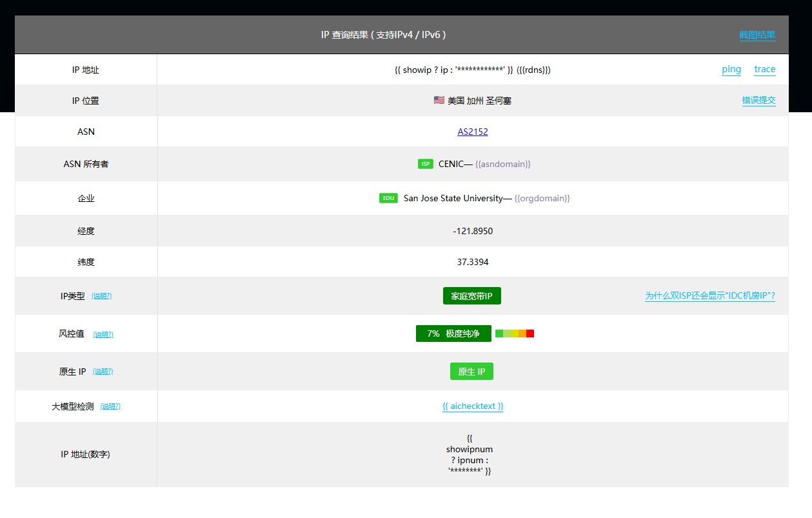Image resolution: width=812 pixels, height=518 pixels.
Task: Click the green 原生 IP badge
Action: click(x=471, y=372)
